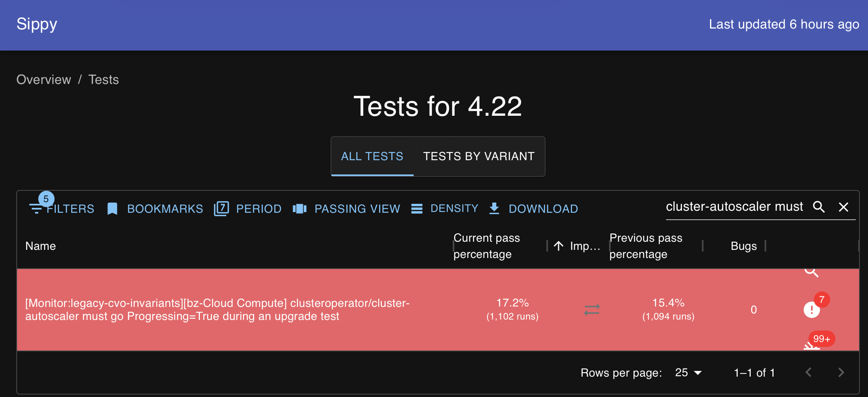The height and width of the screenshot is (397, 868).
Task: Click the Sippy home title
Action: (37, 24)
